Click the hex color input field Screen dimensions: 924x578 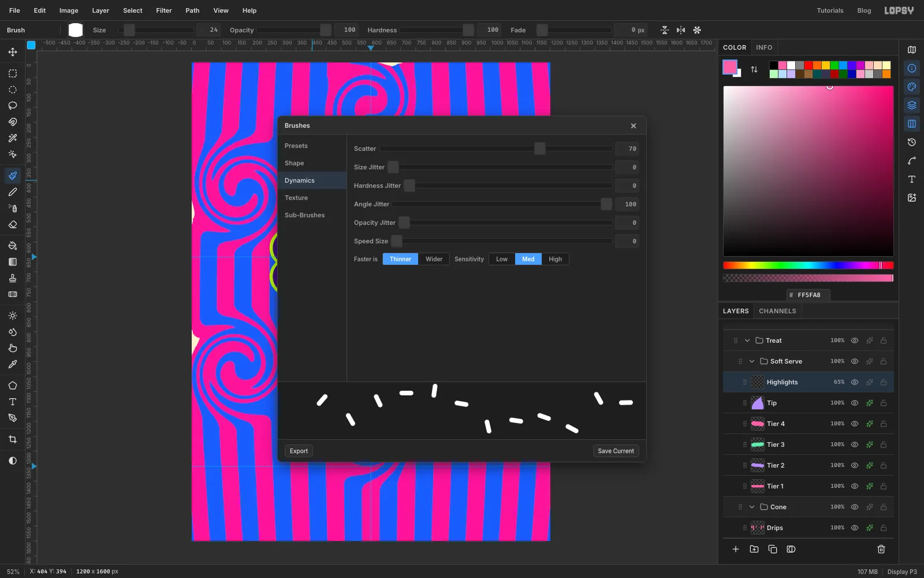tap(808, 295)
